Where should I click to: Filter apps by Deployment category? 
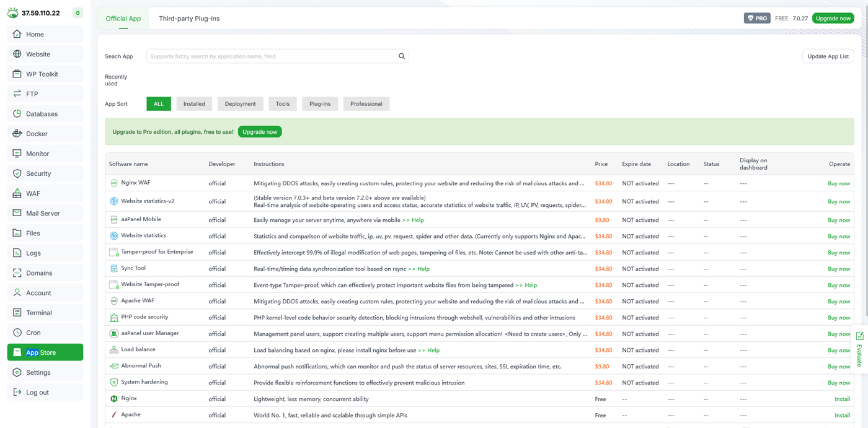240,104
